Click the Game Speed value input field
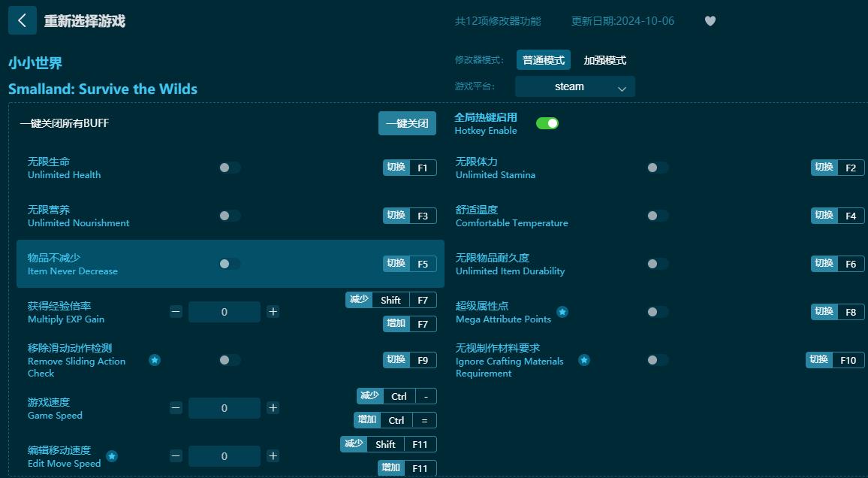 click(225, 407)
